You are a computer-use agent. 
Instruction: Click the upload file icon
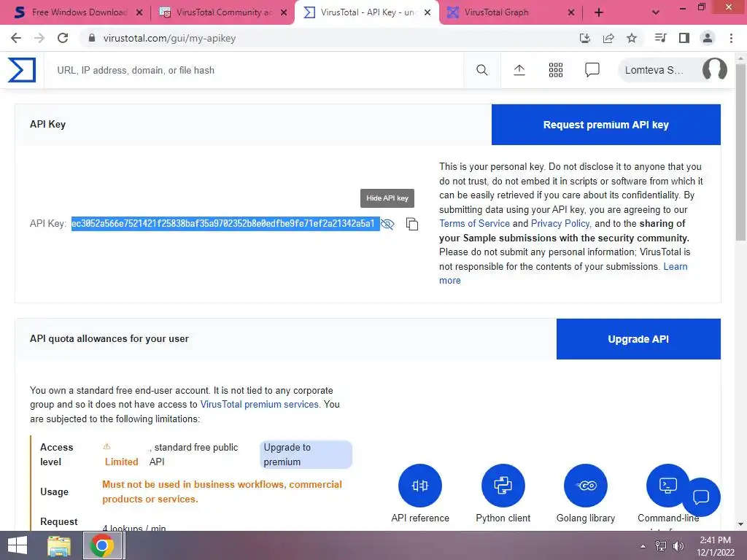tap(519, 70)
